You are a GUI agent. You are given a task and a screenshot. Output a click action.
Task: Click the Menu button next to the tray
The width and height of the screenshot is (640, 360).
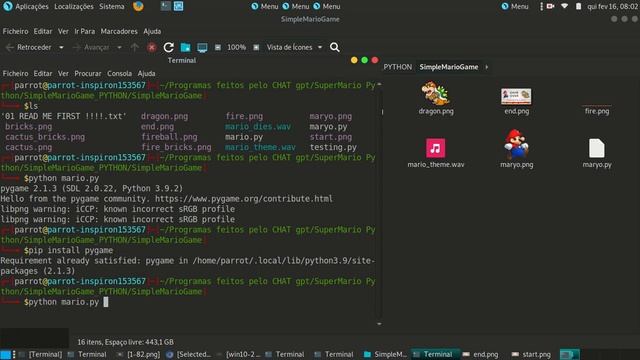pyautogui.click(x=515, y=7)
